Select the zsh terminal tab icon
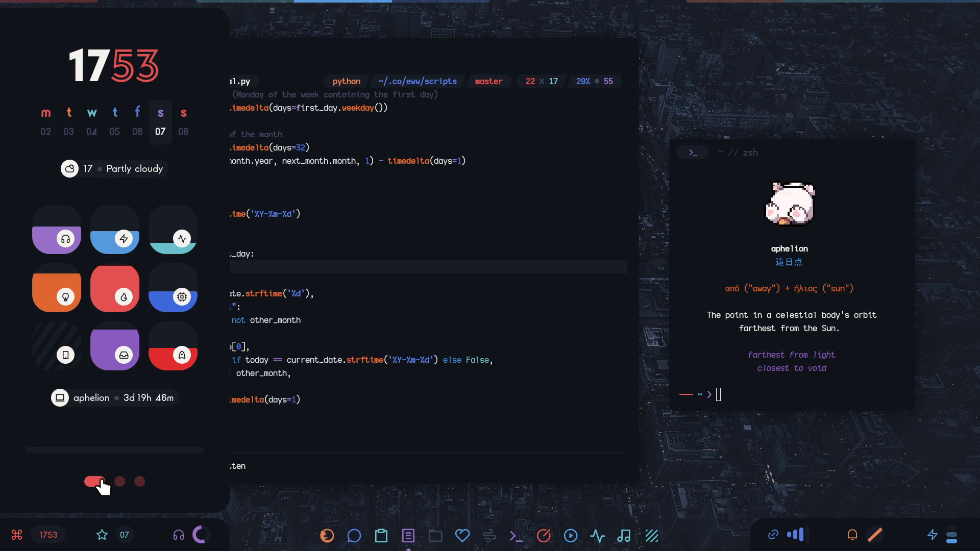This screenshot has width=980, height=551. (693, 153)
